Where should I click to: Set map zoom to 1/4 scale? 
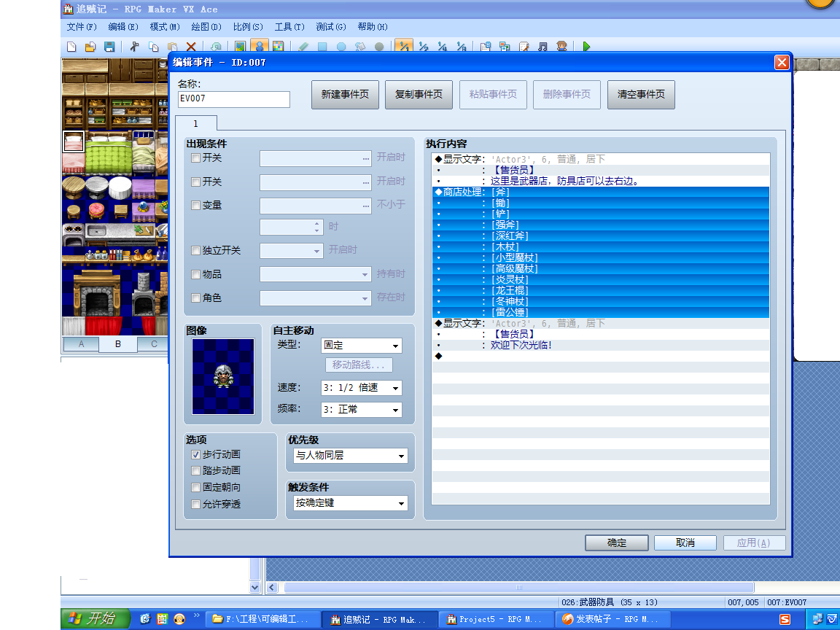click(442, 47)
